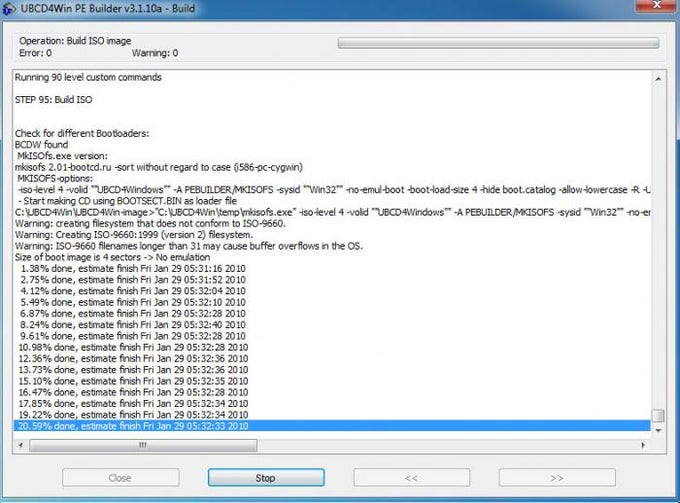Click the log's vertical scroll up arrow
The width and height of the screenshot is (680, 503).
[x=658, y=78]
